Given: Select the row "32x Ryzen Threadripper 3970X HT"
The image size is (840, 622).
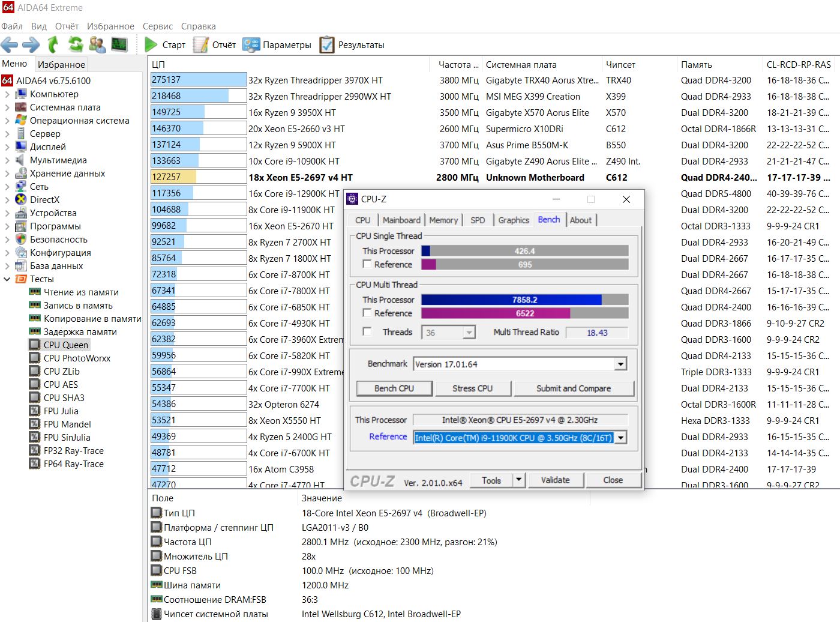Looking at the screenshot, I should point(492,80).
